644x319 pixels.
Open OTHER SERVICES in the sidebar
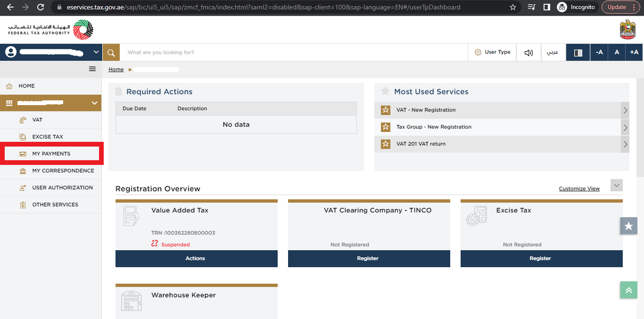[51, 204]
